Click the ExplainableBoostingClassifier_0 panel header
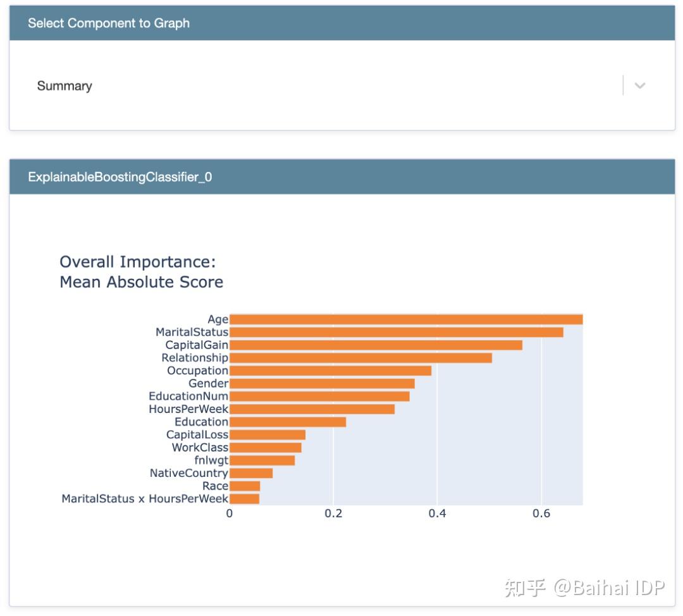 120,177
